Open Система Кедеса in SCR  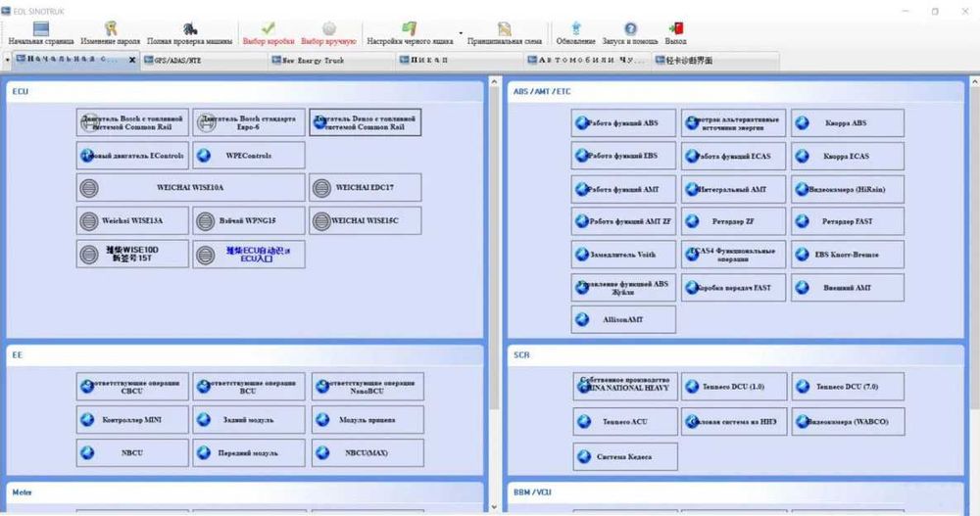625,456
